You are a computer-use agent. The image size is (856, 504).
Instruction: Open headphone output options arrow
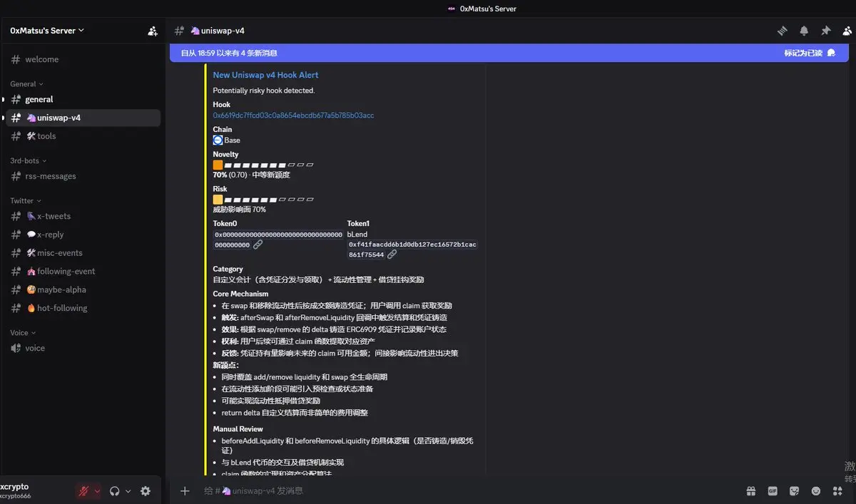[x=128, y=491]
